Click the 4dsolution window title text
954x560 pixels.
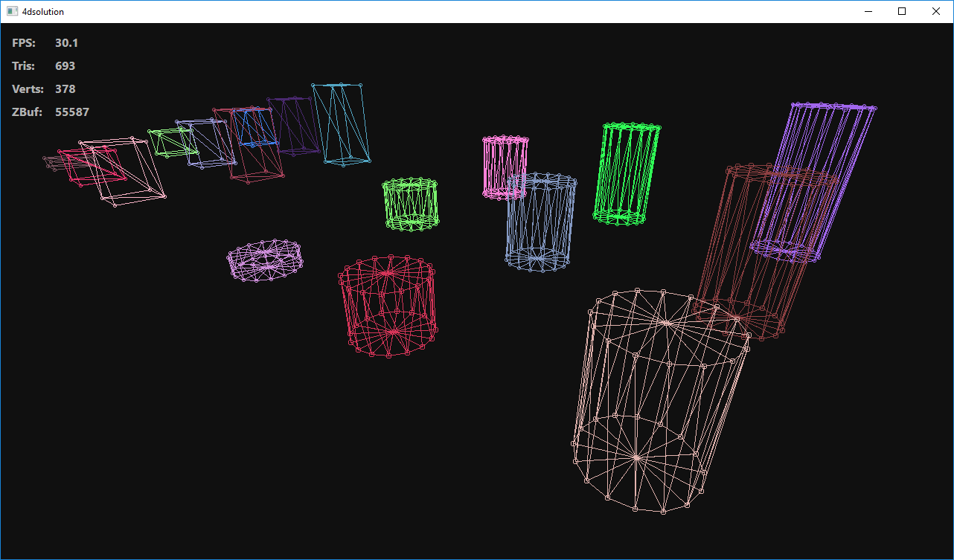click(x=43, y=11)
